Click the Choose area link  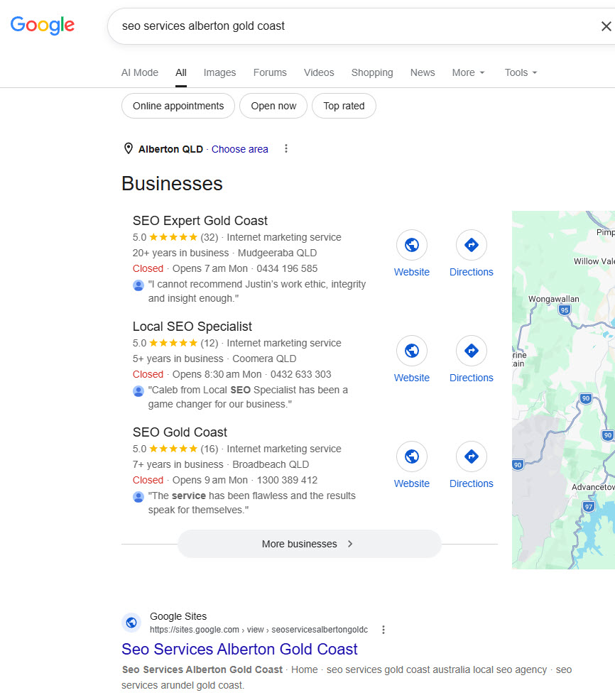[240, 149]
